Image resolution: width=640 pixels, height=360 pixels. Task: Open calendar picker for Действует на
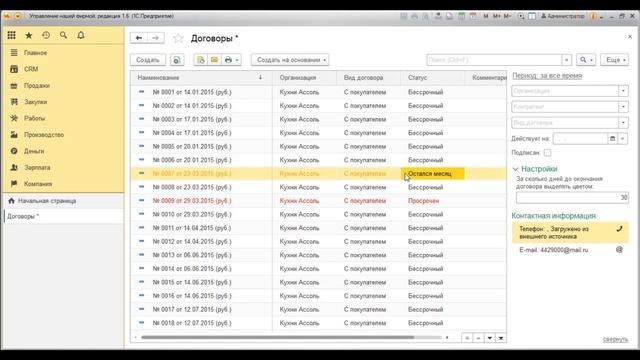612,139
